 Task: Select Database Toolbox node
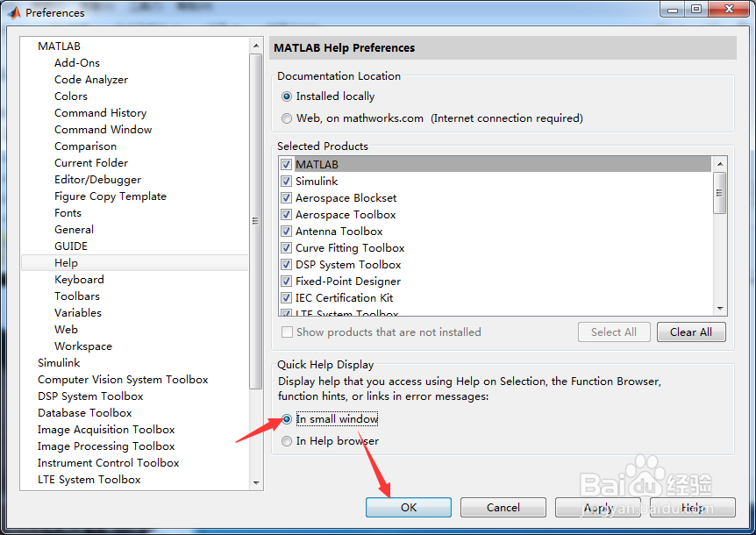pos(85,413)
